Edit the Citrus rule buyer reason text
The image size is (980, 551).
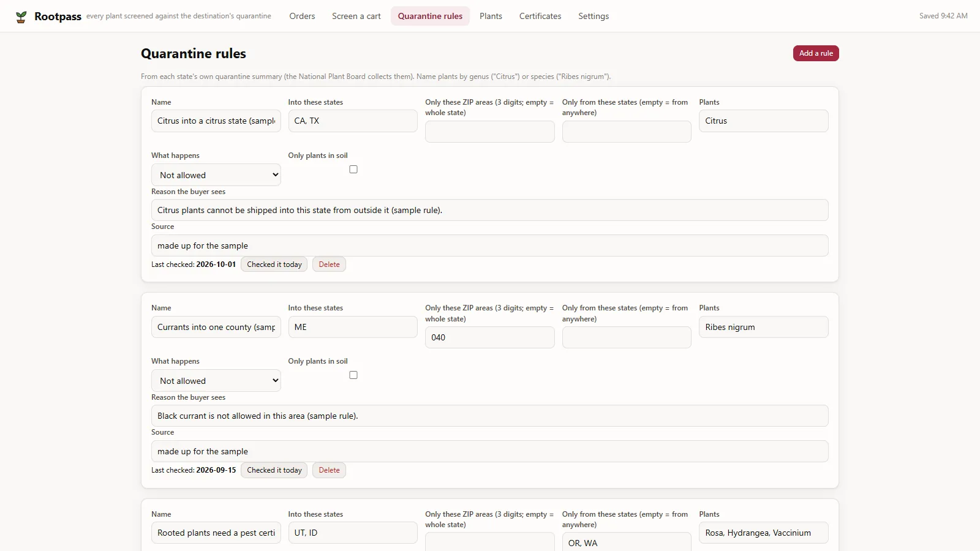[490, 210]
